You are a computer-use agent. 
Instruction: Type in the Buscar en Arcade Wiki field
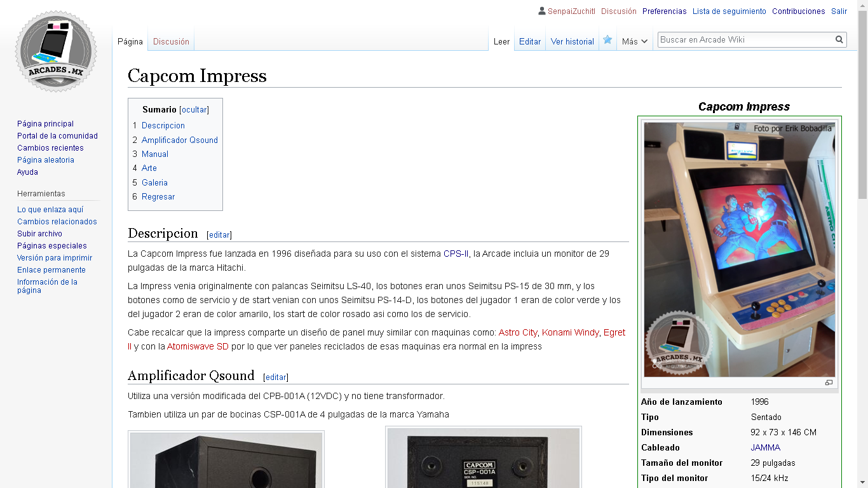[x=745, y=39]
